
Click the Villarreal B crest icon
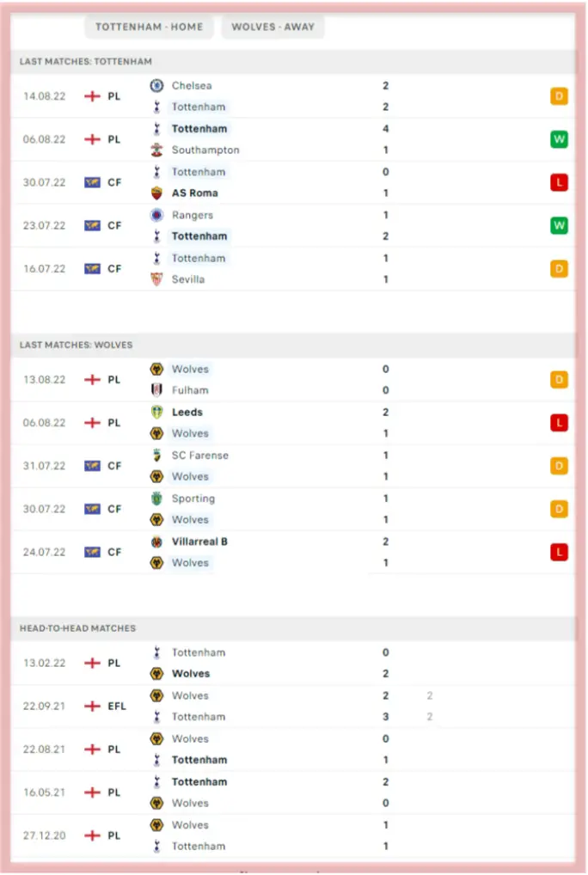coord(156,542)
